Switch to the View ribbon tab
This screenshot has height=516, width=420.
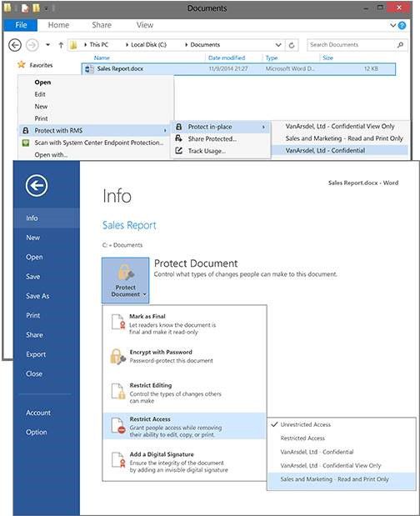(x=145, y=25)
